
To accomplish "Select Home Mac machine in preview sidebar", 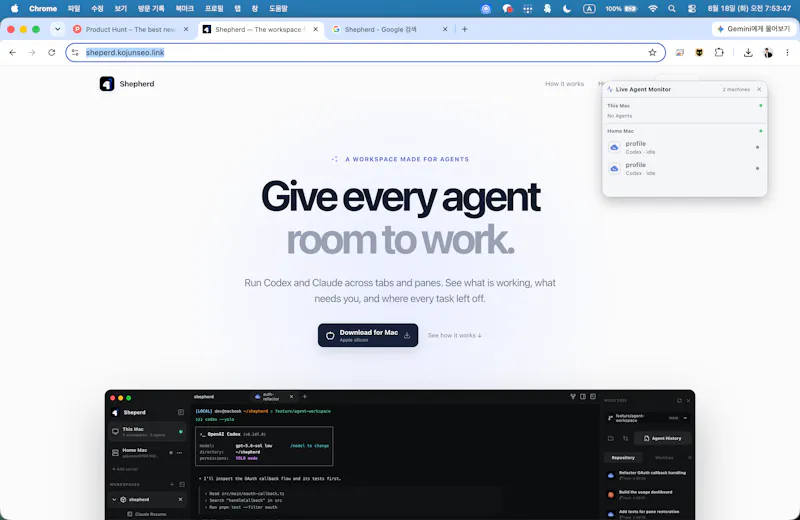I will (147, 453).
